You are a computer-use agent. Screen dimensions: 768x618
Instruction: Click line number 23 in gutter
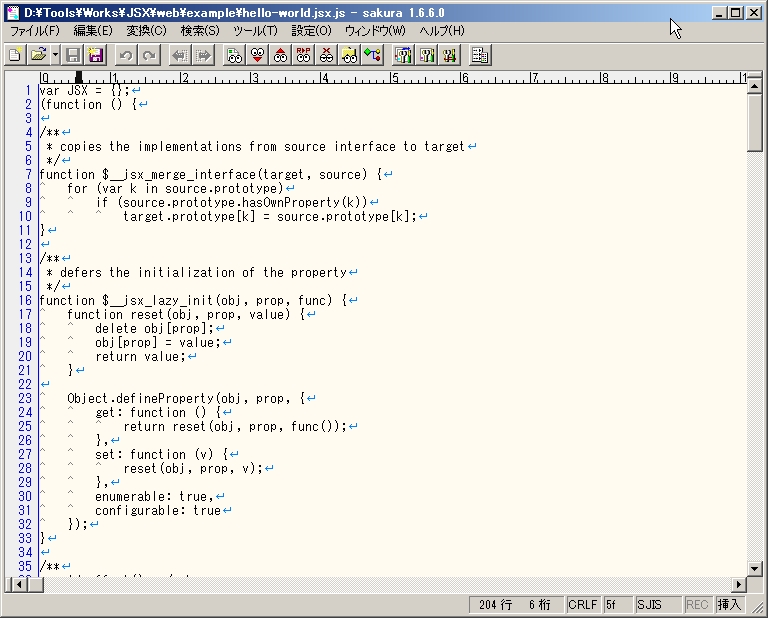click(x=25, y=398)
